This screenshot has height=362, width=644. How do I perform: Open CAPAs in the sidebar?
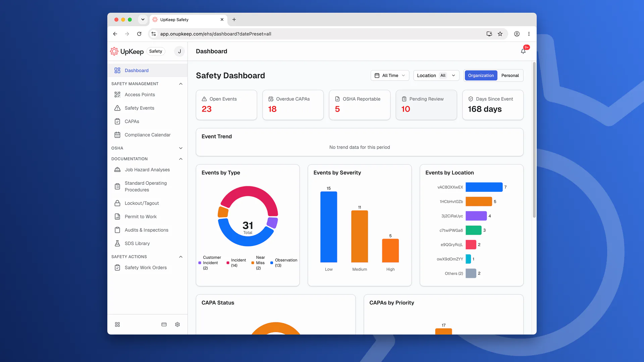coord(147,121)
